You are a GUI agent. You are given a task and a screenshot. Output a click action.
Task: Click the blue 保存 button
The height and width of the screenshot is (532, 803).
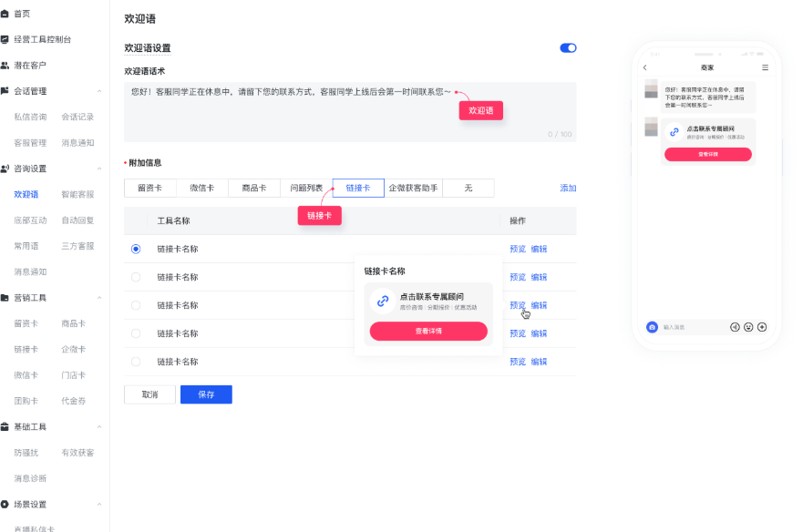206,394
